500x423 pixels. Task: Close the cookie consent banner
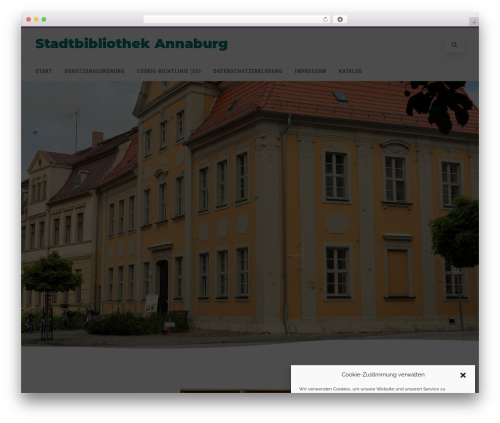(x=463, y=375)
